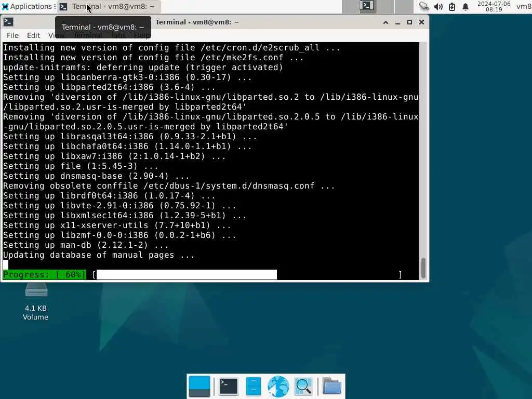Click the Terminal taskbar window button
This screenshot has height=399, width=532.
108,6
